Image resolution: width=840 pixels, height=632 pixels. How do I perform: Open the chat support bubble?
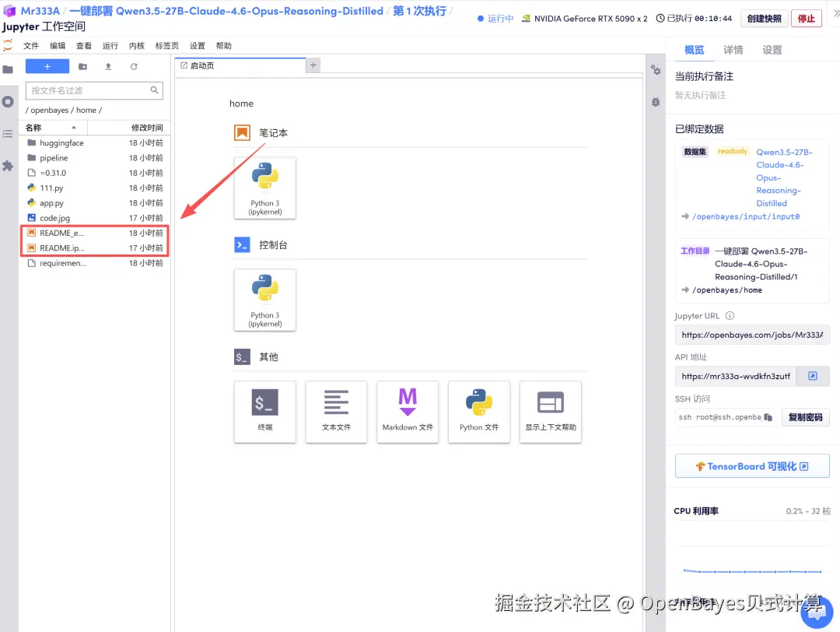(817, 613)
